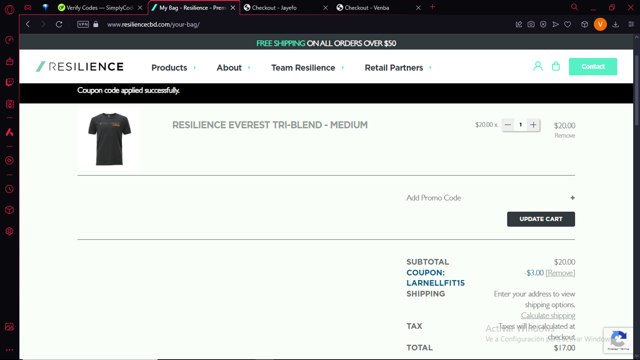Expand Add Promo Code section
This screenshot has height=360, width=640.
click(490, 198)
